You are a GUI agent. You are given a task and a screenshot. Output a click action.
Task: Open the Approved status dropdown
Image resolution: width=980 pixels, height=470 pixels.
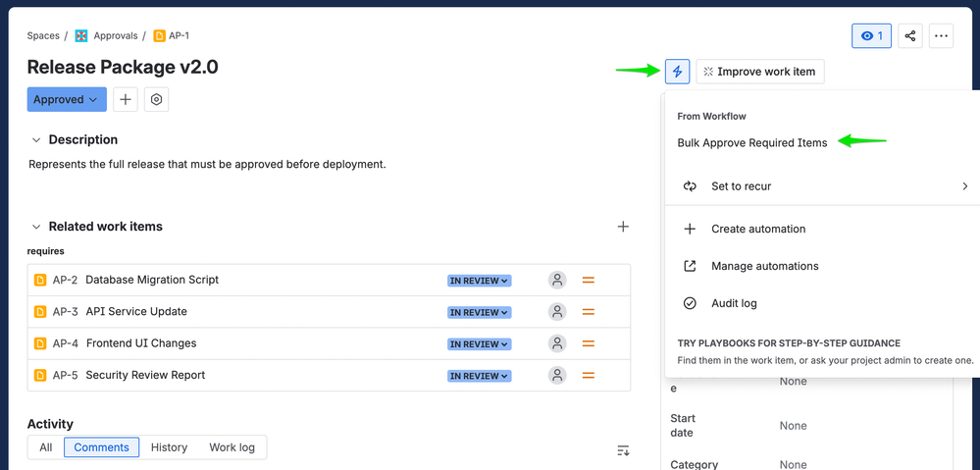[67, 99]
